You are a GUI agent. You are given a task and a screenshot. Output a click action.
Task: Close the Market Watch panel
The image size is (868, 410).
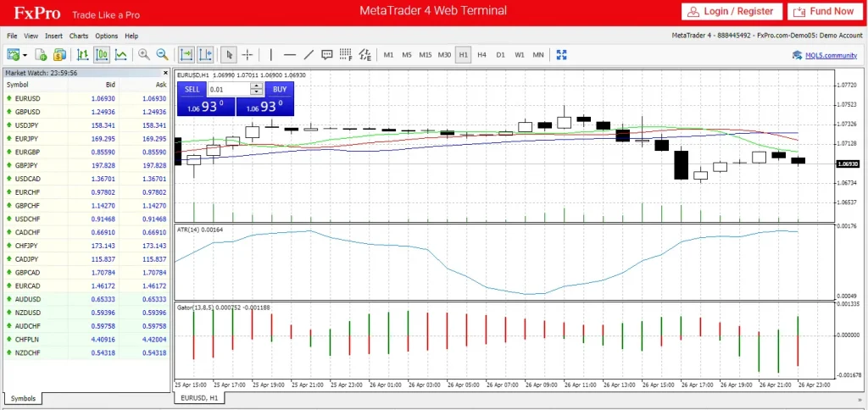(x=165, y=73)
